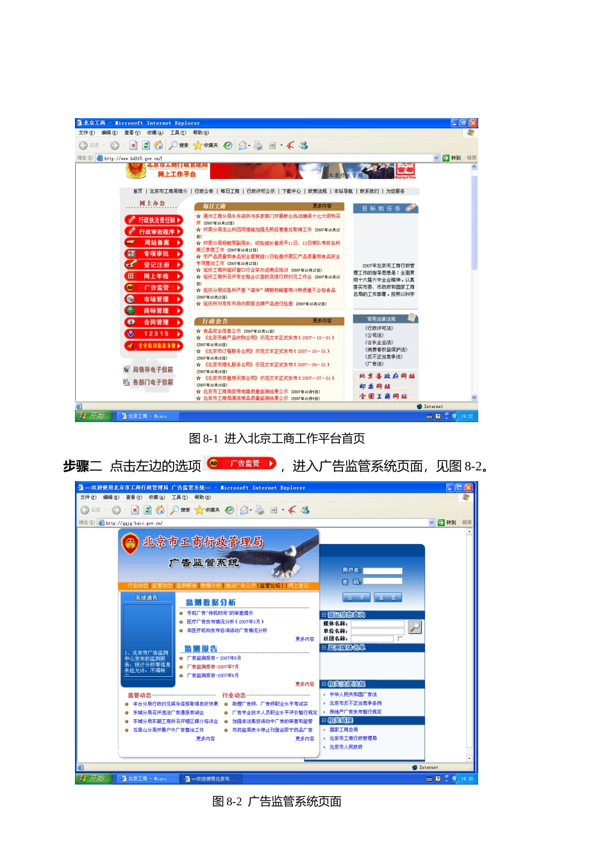Click Print icon in 北京工商 window toolbar

(x=258, y=146)
